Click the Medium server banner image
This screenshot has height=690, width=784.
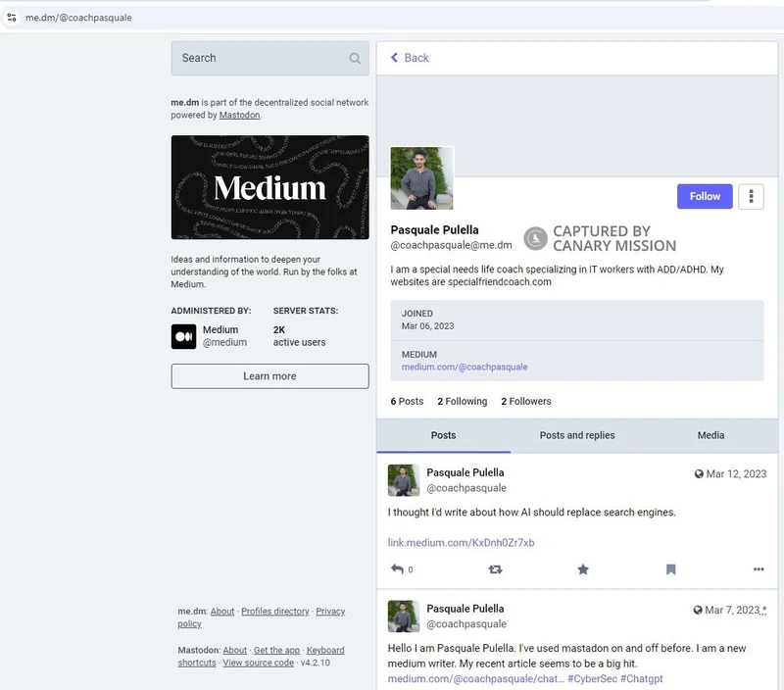[269, 187]
